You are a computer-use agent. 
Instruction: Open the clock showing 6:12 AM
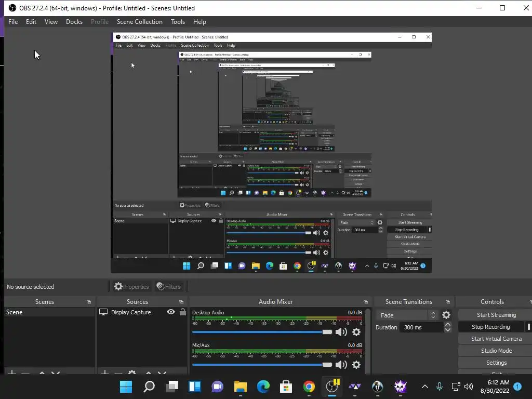(495, 387)
